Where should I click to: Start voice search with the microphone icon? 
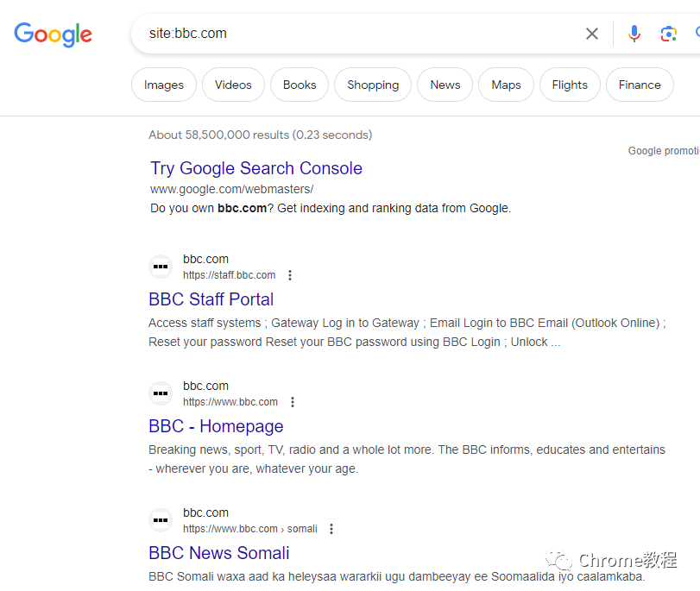(x=634, y=34)
